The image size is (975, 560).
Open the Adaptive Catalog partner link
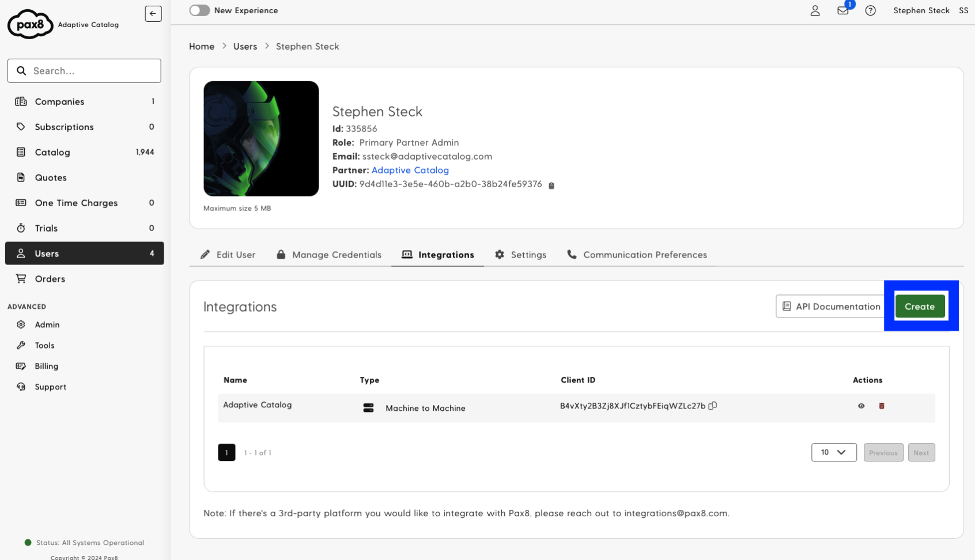tap(410, 170)
